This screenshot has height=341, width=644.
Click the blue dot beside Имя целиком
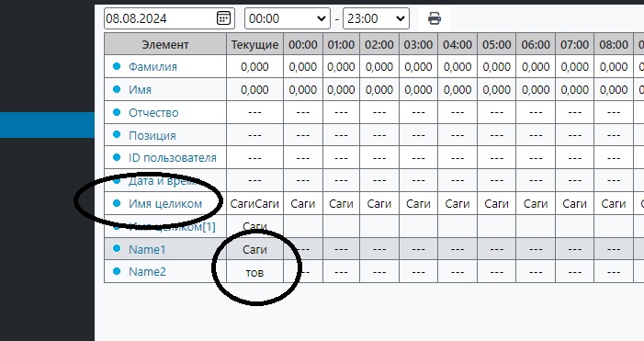click(117, 203)
